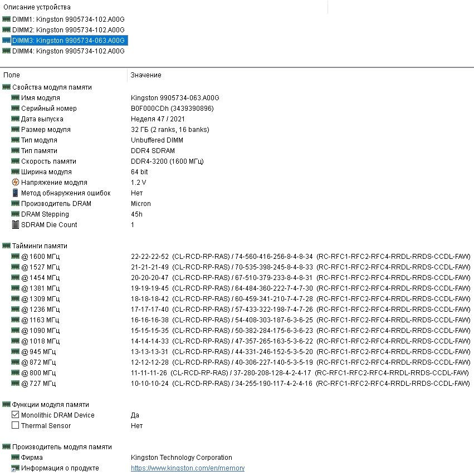This screenshot has width=474, height=476.
Task: Click the icon beside 'Дата выпуска'
Action: tap(15, 119)
